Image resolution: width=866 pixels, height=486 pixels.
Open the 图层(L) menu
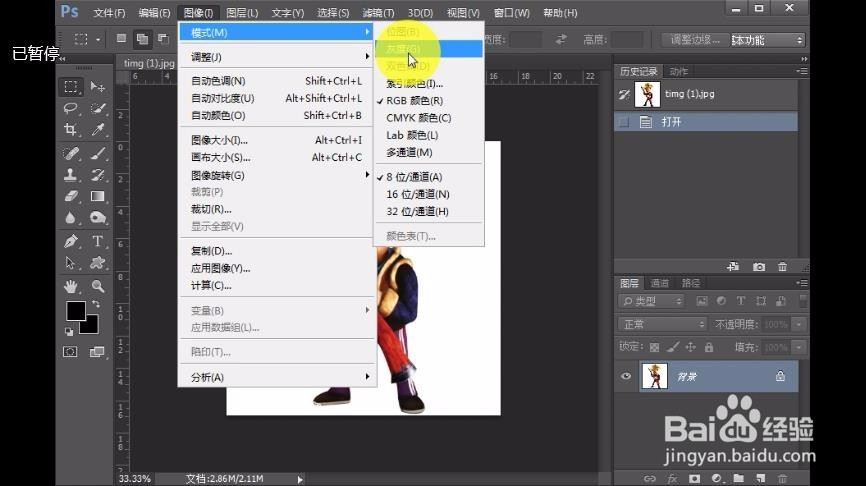click(x=242, y=13)
